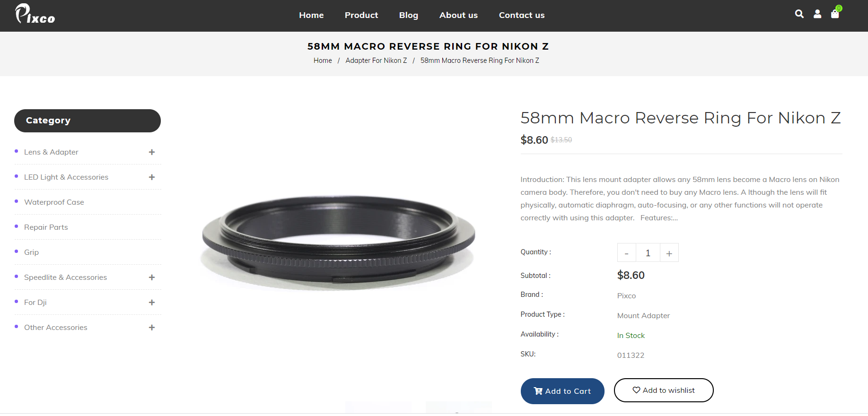This screenshot has width=868, height=416.
Task: Go to the Blog page
Action: [x=409, y=15]
